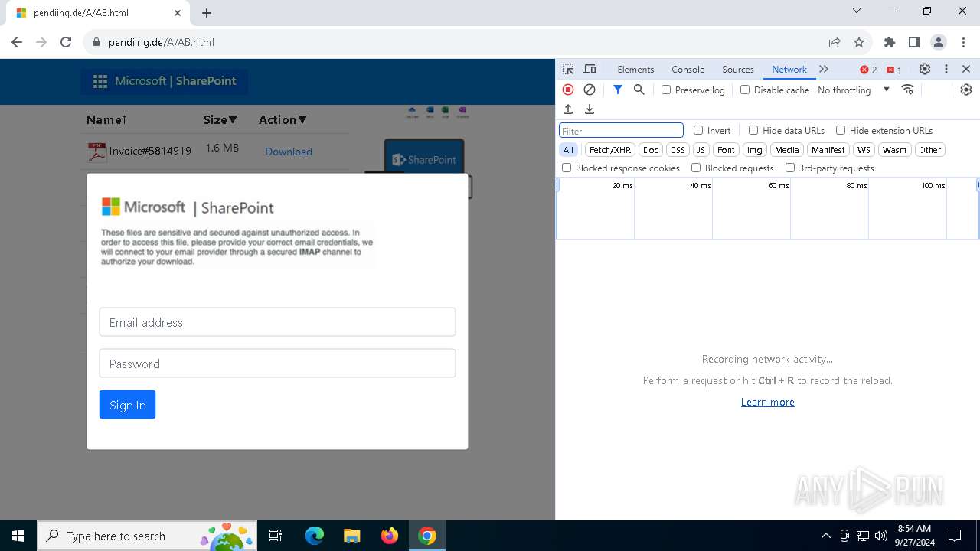This screenshot has height=551, width=980.
Task: Open Chrome tab search chevron
Action: coord(857,11)
